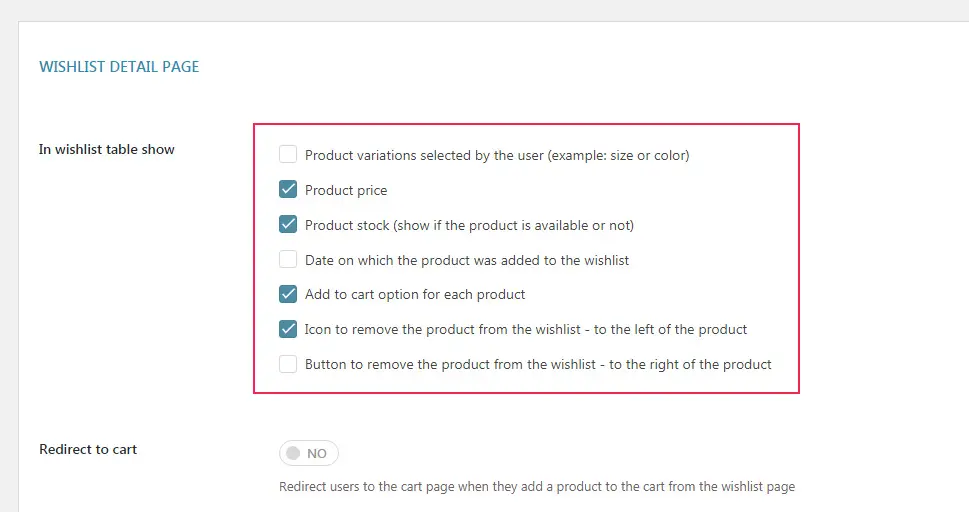Click the 'Redirect to cart' setting label
The height and width of the screenshot is (512, 969).
point(88,450)
